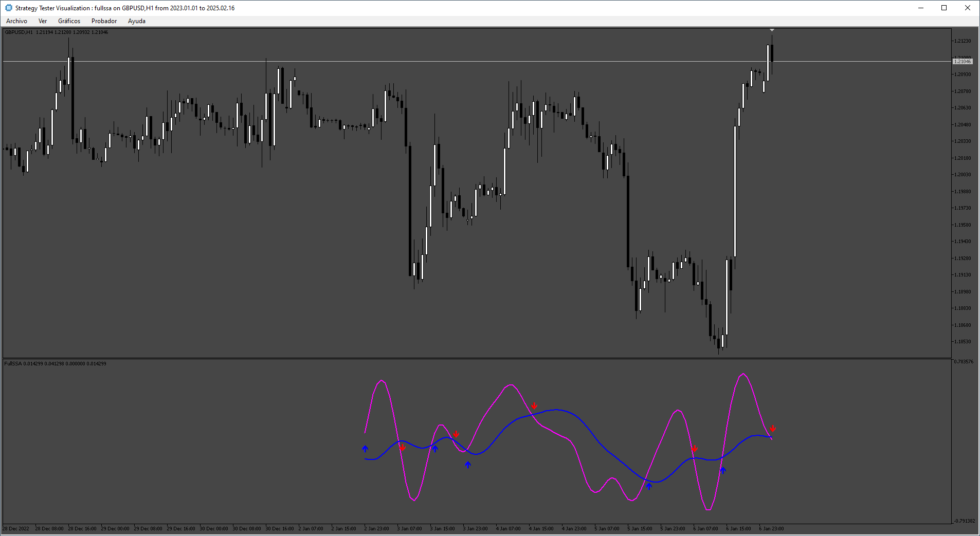Click the -0.791382 indicator scale value

(964, 521)
